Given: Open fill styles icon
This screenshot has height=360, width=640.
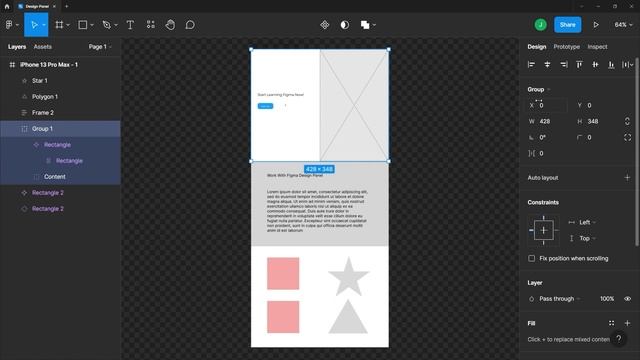Looking at the screenshot, I should (x=611, y=323).
